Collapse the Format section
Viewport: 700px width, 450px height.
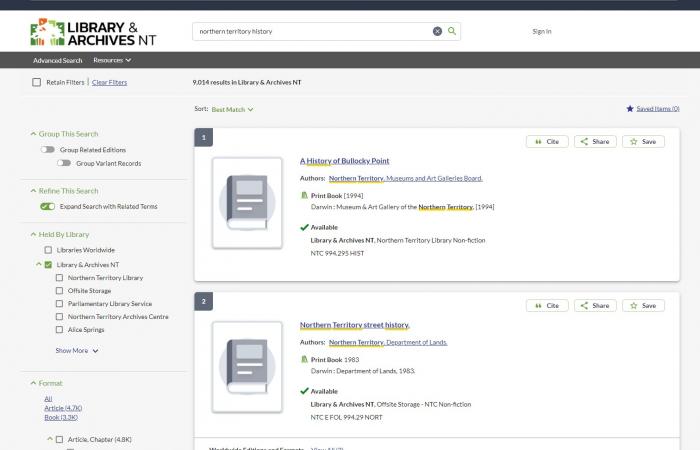click(33, 383)
